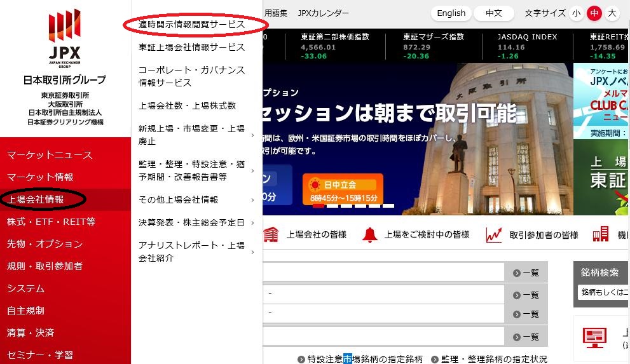
Task: Select コーポレート・ガバナンス情報サービス menu entry
Action: click(x=191, y=76)
